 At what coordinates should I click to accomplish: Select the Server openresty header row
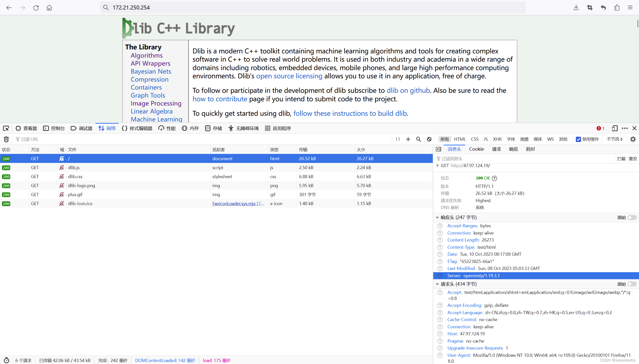pyautogui.click(x=536, y=275)
